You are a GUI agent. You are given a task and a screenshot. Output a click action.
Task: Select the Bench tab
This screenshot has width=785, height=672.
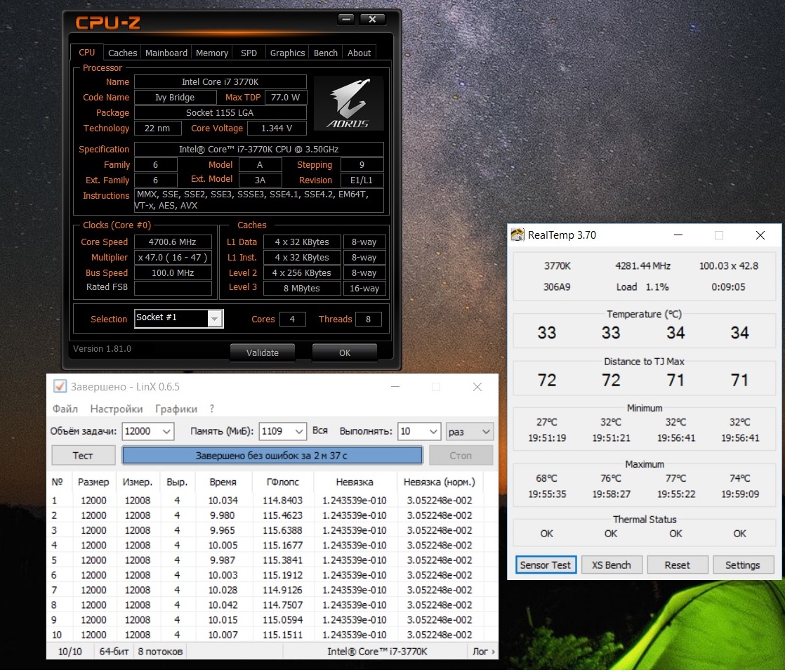point(325,53)
